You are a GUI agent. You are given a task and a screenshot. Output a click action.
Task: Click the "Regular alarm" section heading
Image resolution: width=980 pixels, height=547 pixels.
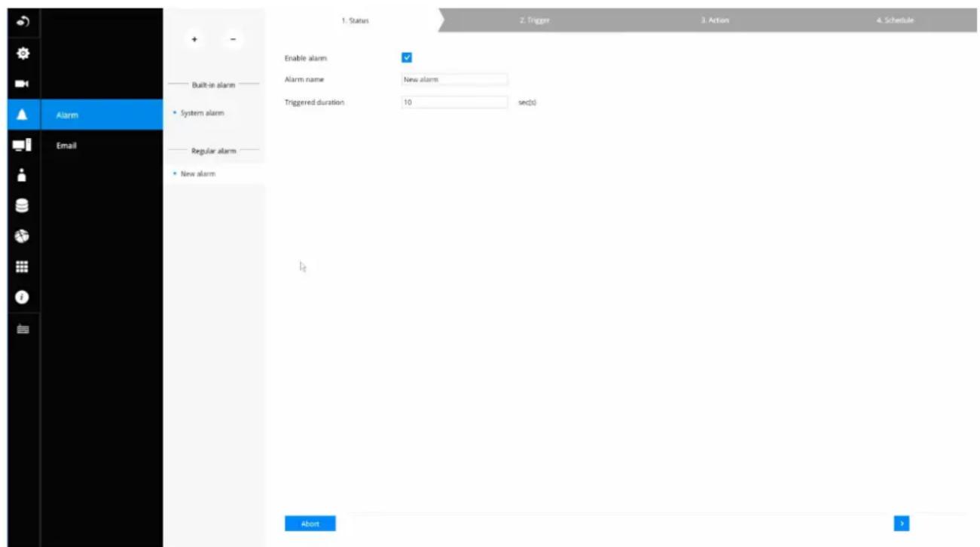[x=214, y=151]
